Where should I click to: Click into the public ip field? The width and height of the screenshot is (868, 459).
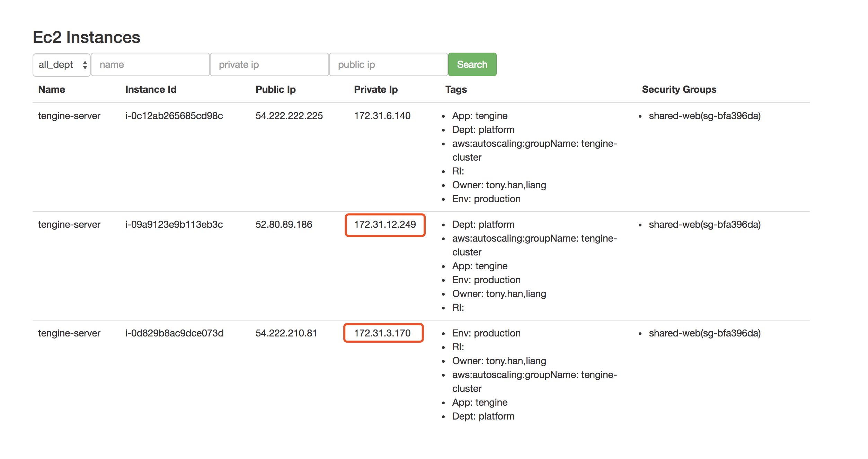point(388,65)
